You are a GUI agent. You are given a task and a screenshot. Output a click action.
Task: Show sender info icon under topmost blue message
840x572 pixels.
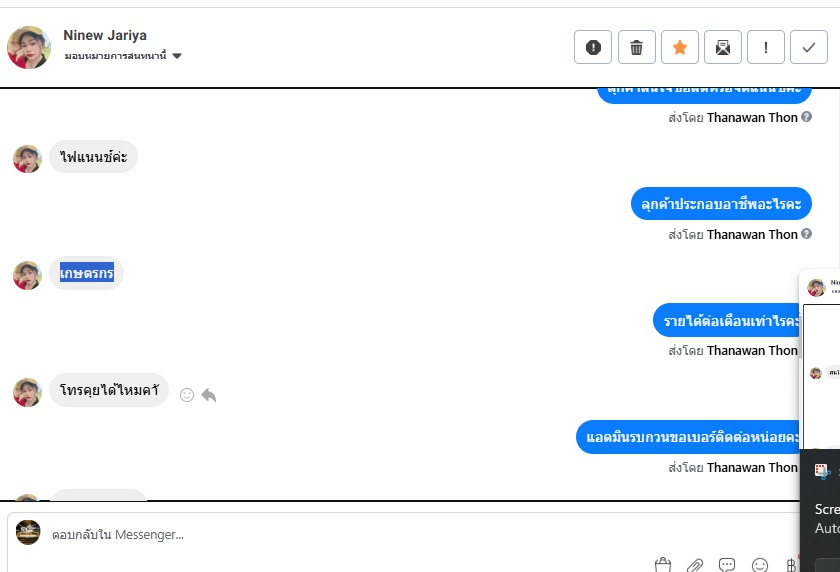tap(806, 116)
